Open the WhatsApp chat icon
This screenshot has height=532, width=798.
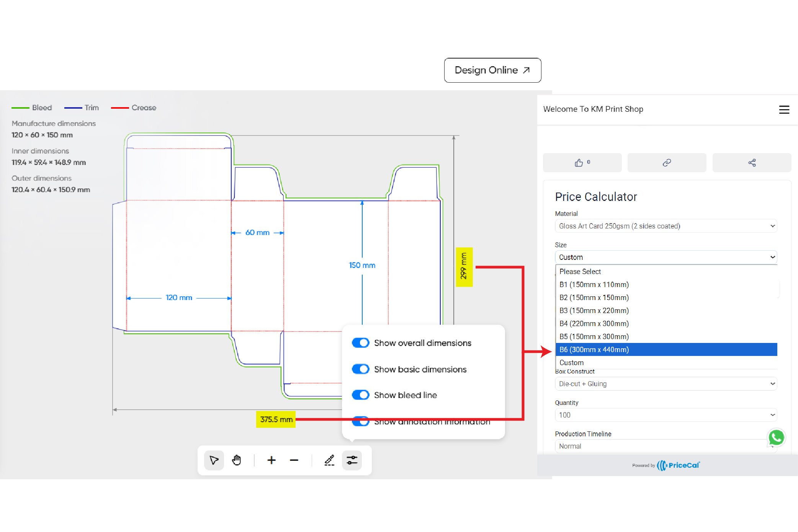776,437
